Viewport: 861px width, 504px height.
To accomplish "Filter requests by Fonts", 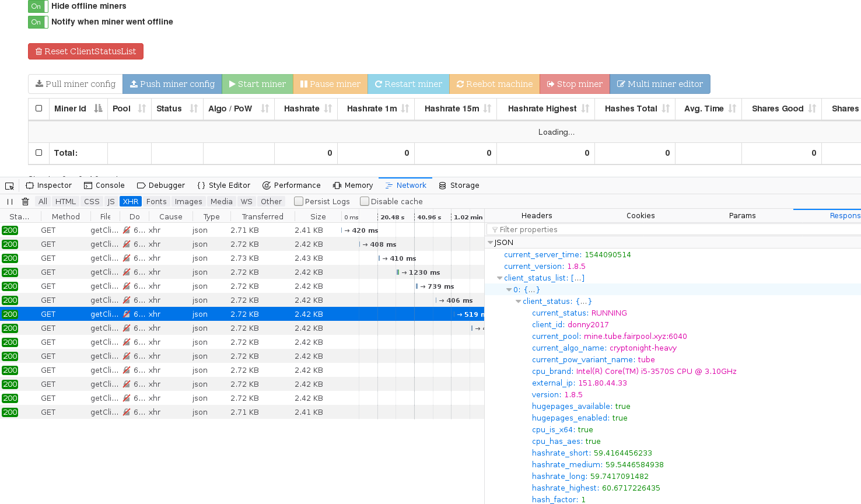I will (156, 202).
